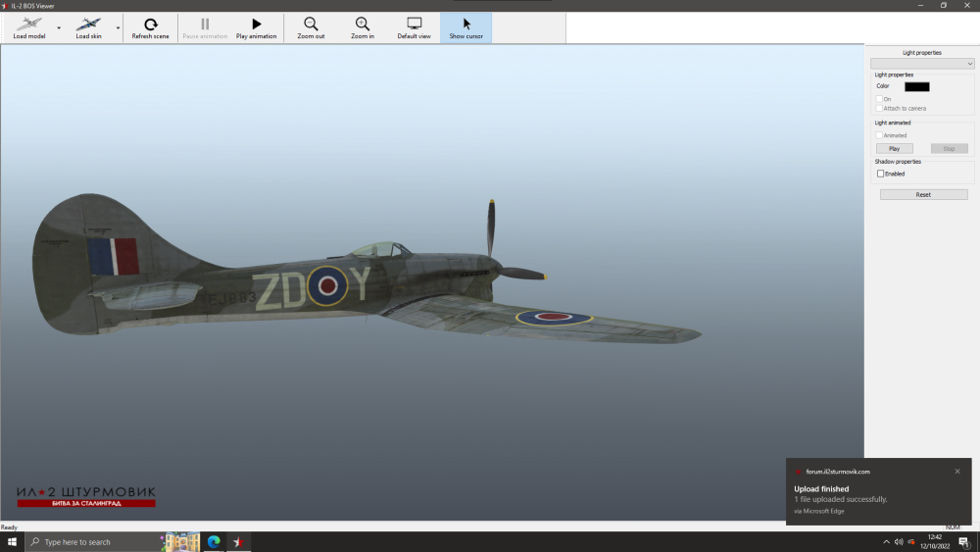Click the black light Color swatch
This screenshot has width=980, height=552.
point(916,86)
